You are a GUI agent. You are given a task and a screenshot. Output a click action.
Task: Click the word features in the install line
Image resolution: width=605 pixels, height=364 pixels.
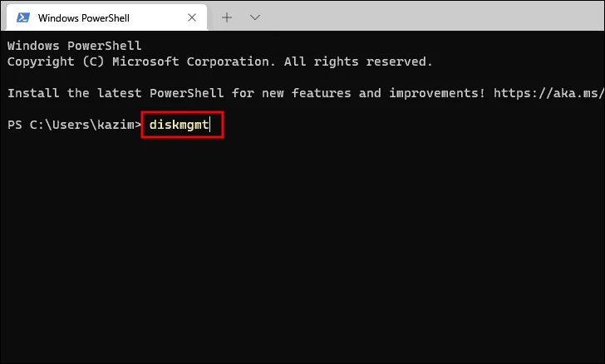(x=321, y=93)
